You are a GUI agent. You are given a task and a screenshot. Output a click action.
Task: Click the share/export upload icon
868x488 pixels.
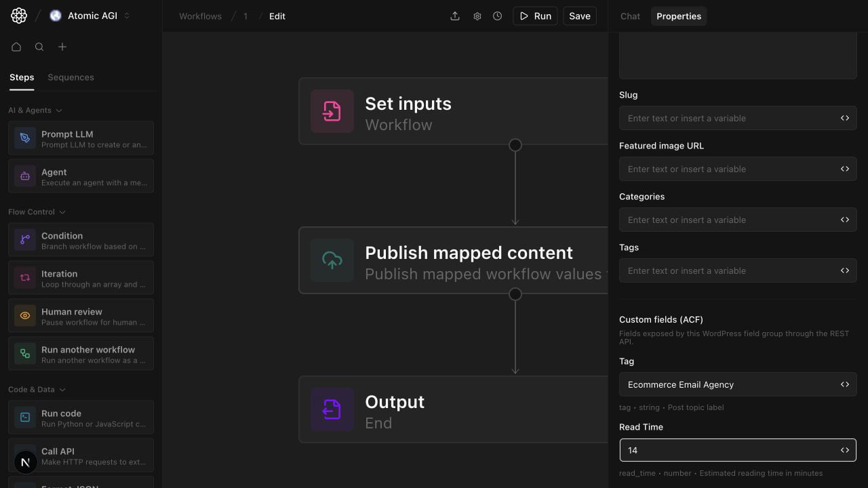(455, 16)
